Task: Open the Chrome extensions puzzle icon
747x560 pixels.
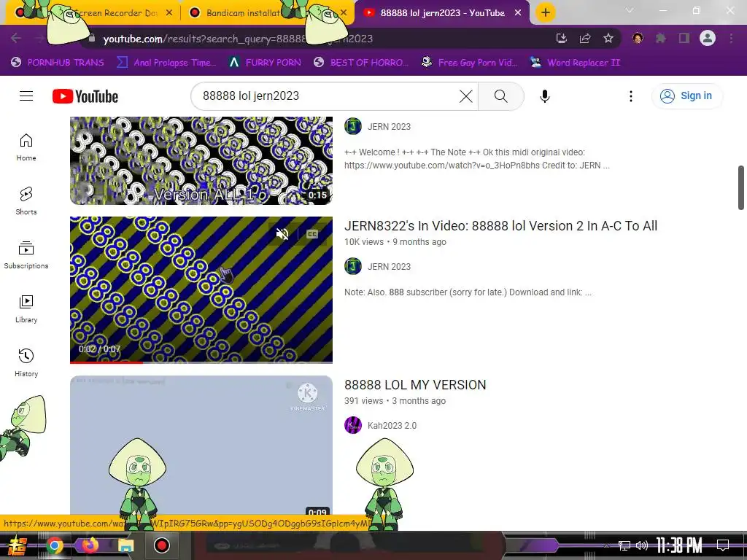Action: [661, 39]
